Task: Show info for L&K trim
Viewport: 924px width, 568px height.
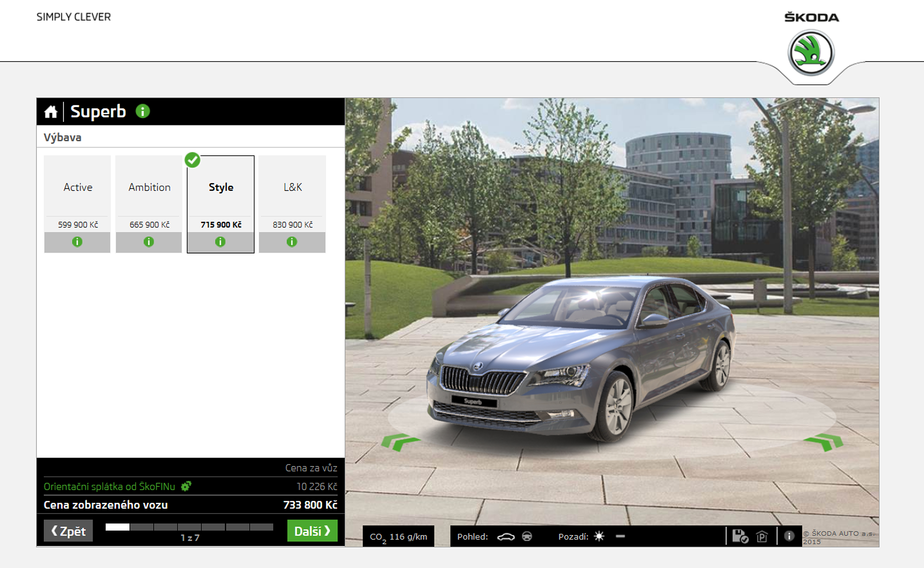Action: (292, 242)
